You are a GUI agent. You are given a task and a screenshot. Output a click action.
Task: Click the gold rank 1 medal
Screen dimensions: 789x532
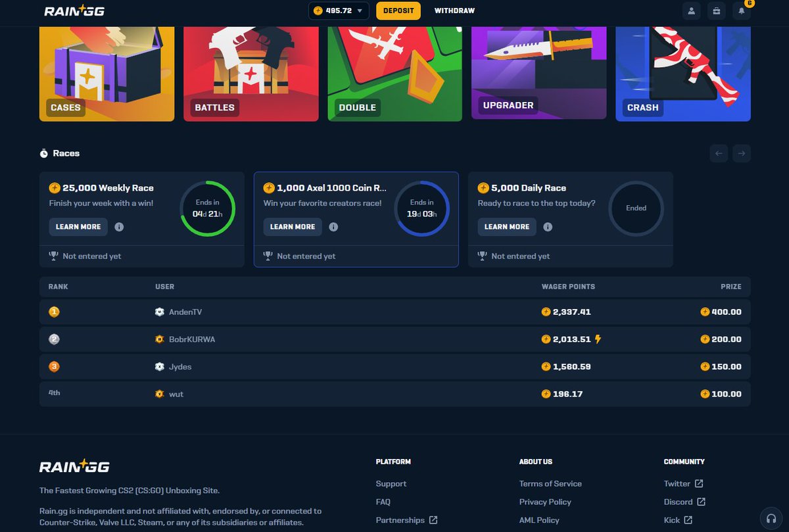pyautogui.click(x=54, y=312)
